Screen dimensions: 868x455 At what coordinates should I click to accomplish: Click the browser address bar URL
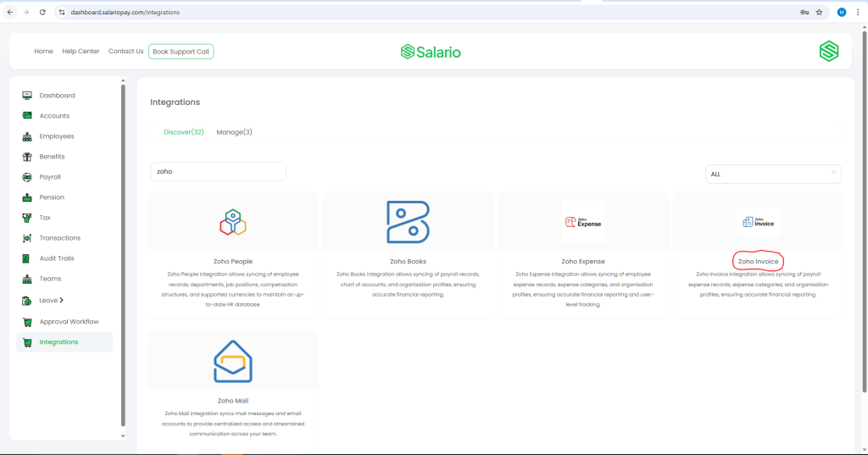click(125, 12)
